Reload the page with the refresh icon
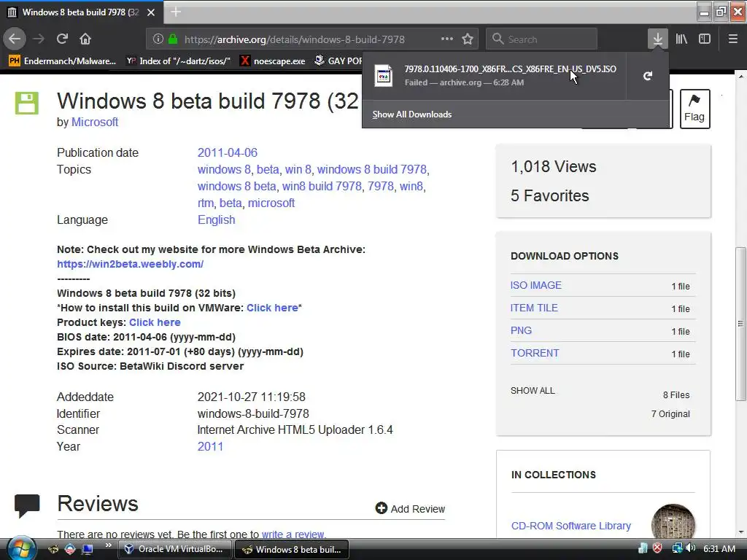This screenshot has width=747, height=560. [63, 39]
